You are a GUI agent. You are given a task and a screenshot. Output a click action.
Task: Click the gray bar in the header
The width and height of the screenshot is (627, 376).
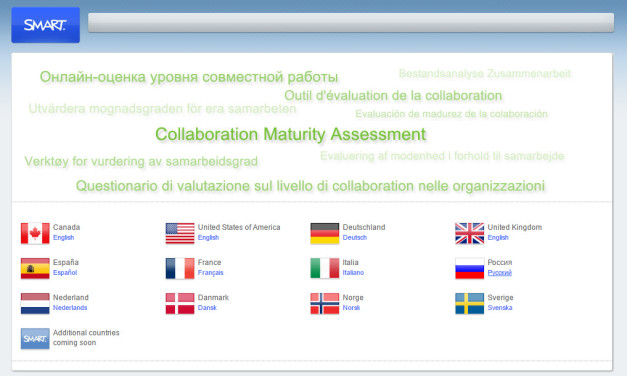tap(351, 22)
